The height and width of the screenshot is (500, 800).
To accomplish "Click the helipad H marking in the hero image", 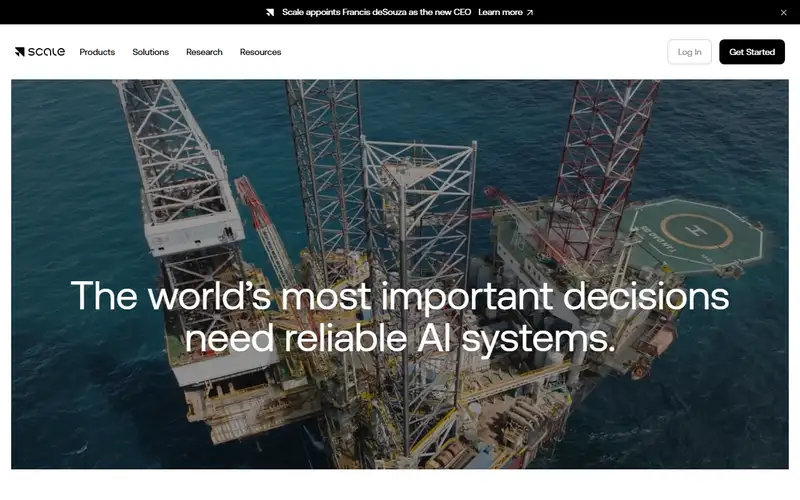I will tap(696, 231).
